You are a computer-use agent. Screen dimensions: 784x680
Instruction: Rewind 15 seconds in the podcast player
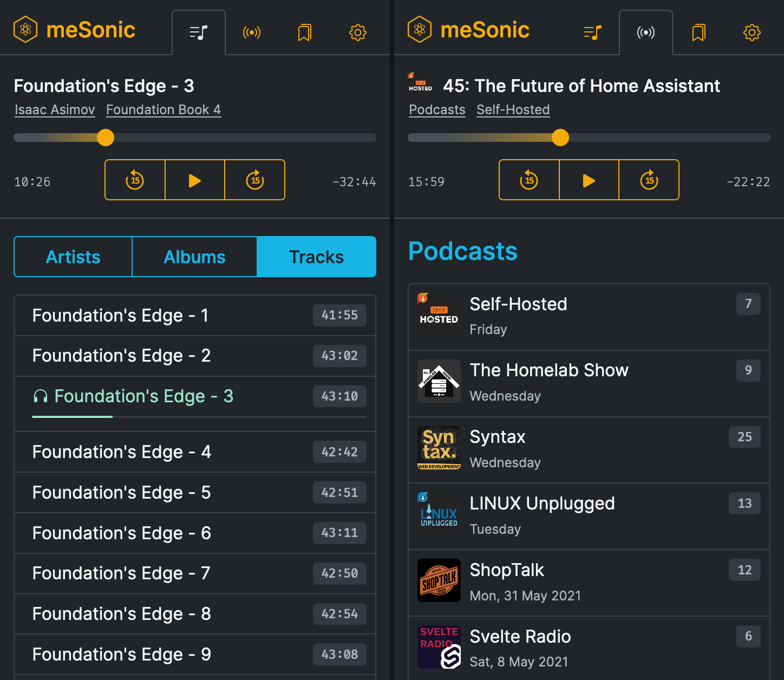pyautogui.click(x=529, y=180)
